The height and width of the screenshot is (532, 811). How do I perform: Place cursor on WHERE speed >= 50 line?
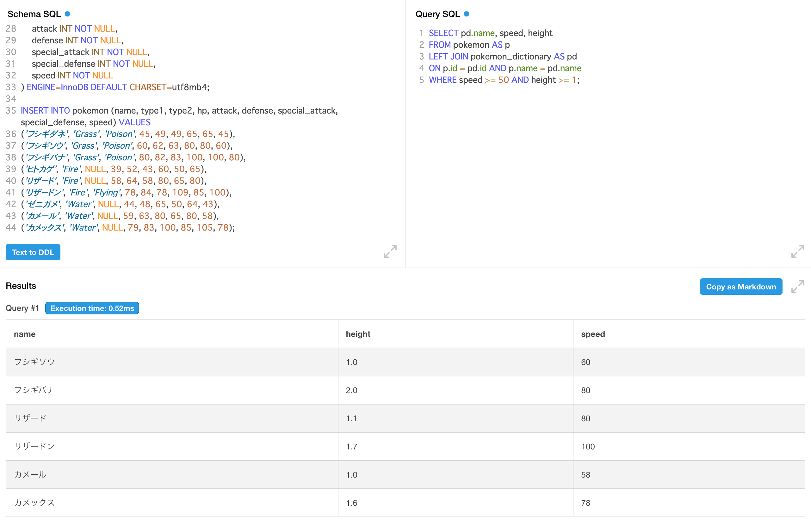504,80
